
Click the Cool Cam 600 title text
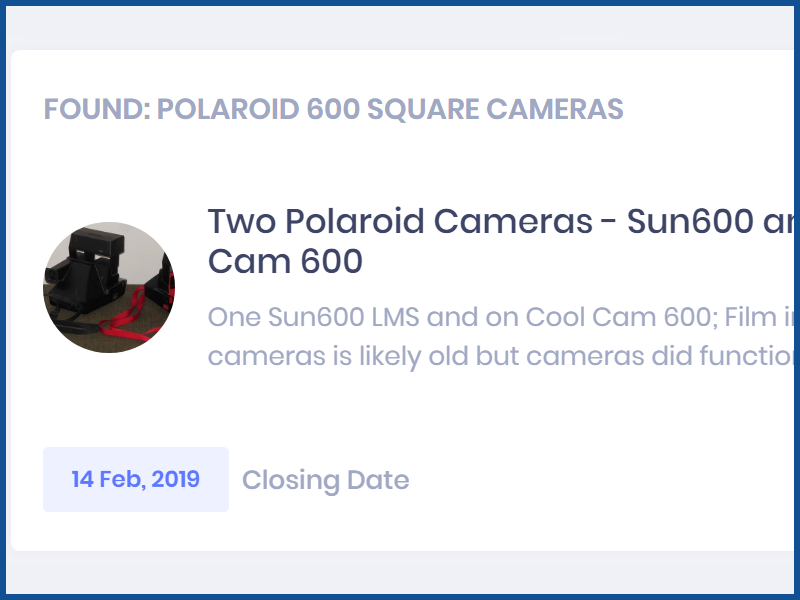pyautogui.click(x=284, y=262)
